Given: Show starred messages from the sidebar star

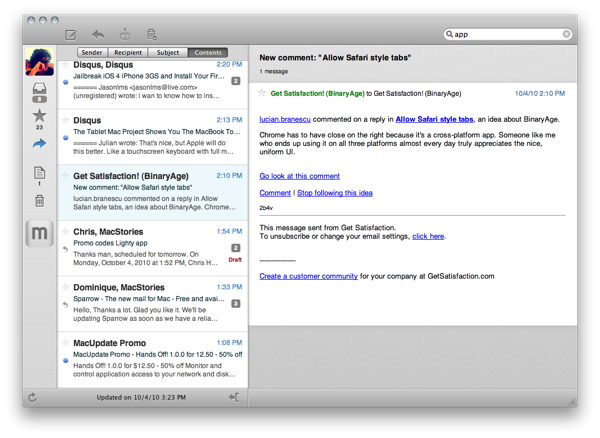Looking at the screenshot, I should point(39,116).
